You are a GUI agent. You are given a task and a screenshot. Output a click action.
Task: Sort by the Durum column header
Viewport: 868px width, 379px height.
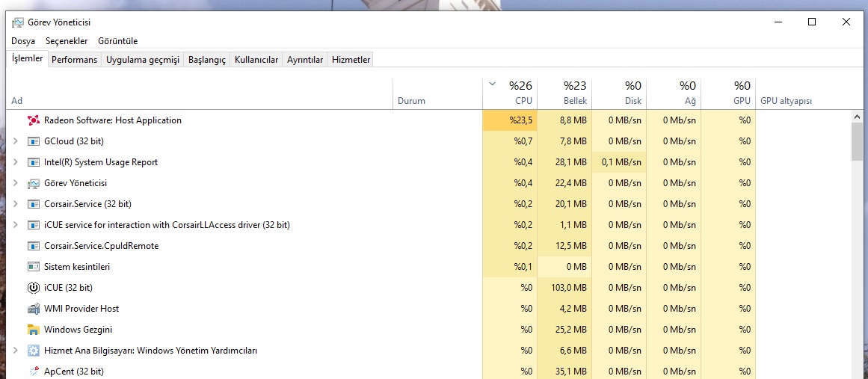click(x=437, y=93)
